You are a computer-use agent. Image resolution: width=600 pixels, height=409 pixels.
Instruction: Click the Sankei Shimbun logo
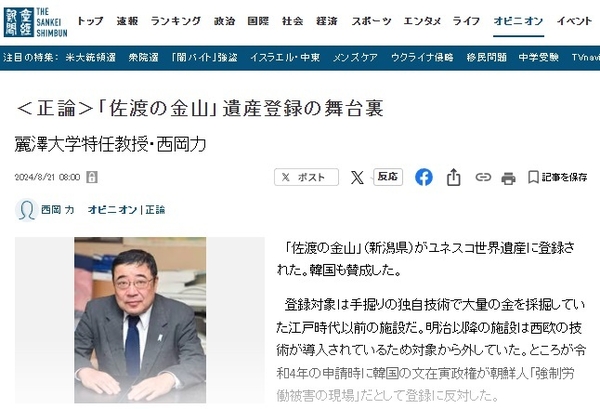pos(36,23)
